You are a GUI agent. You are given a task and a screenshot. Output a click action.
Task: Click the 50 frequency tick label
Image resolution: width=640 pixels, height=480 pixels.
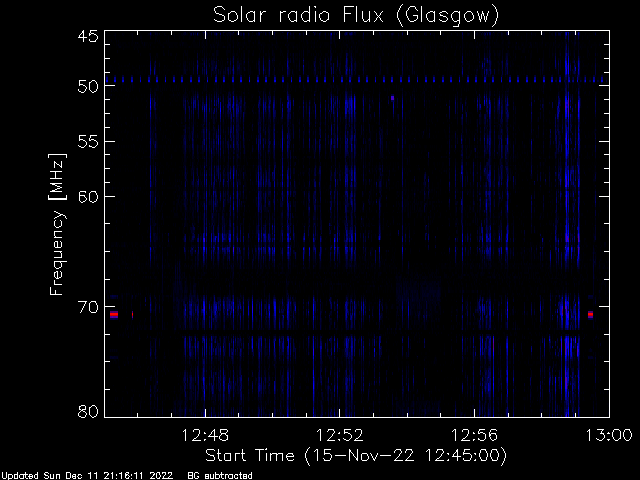(88, 86)
